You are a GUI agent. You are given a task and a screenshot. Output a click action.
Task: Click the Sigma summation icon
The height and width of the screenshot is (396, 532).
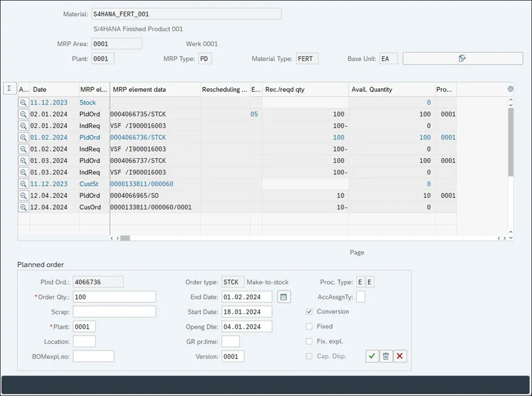pyautogui.click(x=10, y=89)
